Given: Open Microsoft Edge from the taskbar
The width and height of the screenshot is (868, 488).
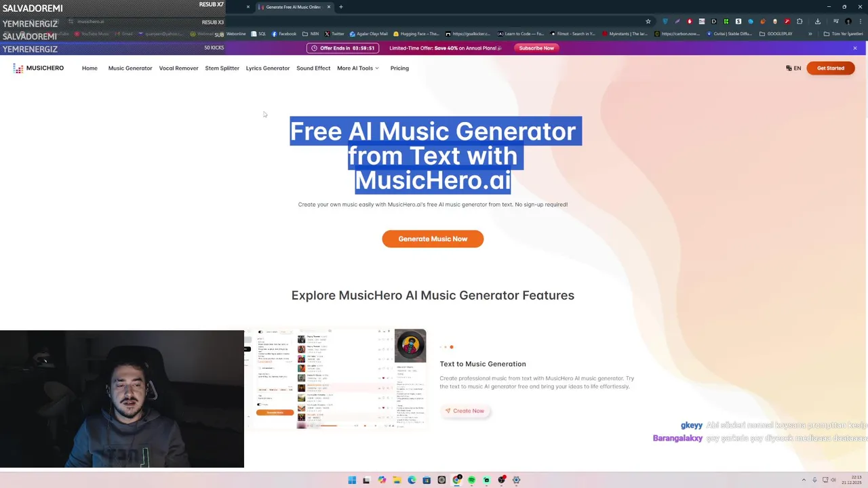Looking at the screenshot, I should [x=412, y=480].
